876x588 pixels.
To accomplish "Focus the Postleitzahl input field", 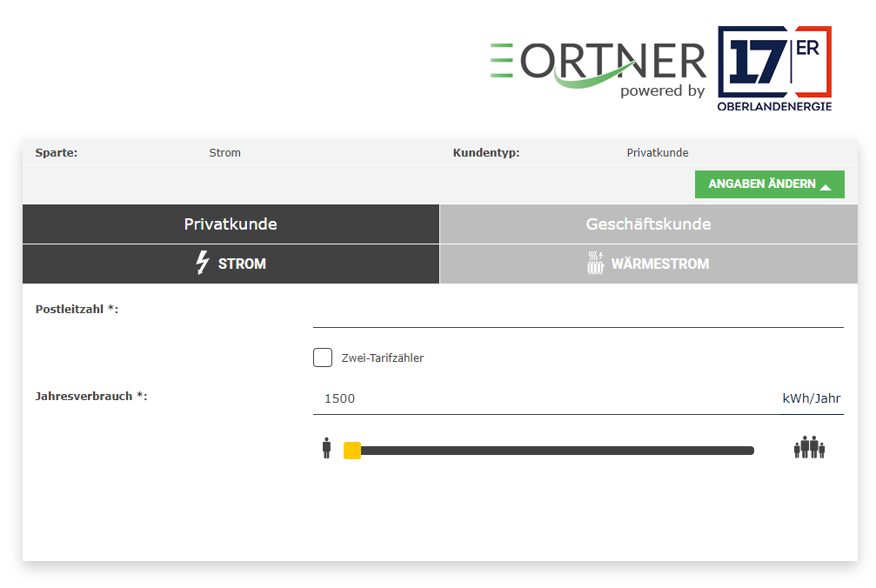I will click(578, 313).
